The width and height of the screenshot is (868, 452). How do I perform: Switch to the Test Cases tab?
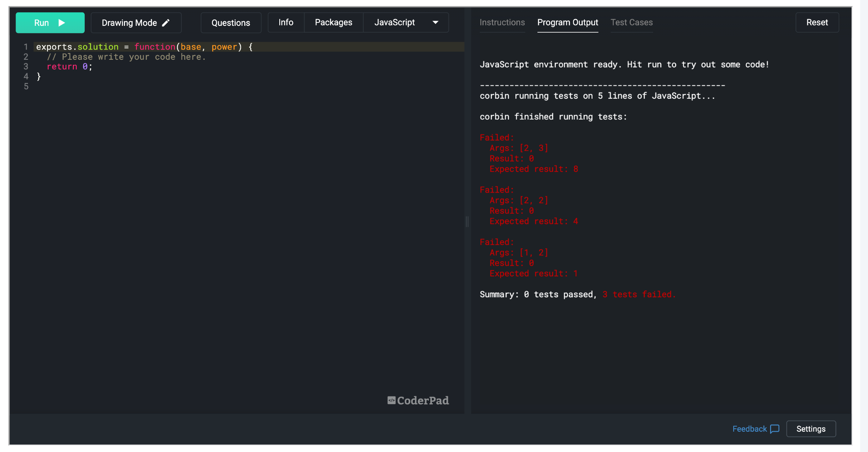tap(632, 22)
